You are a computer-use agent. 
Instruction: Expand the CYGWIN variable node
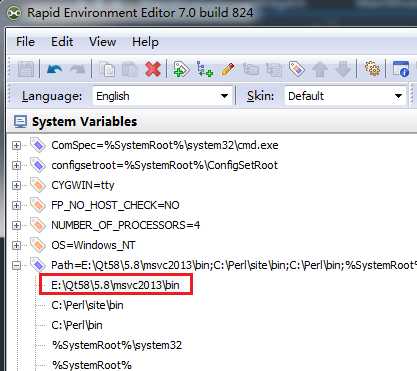tap(16, 186)
